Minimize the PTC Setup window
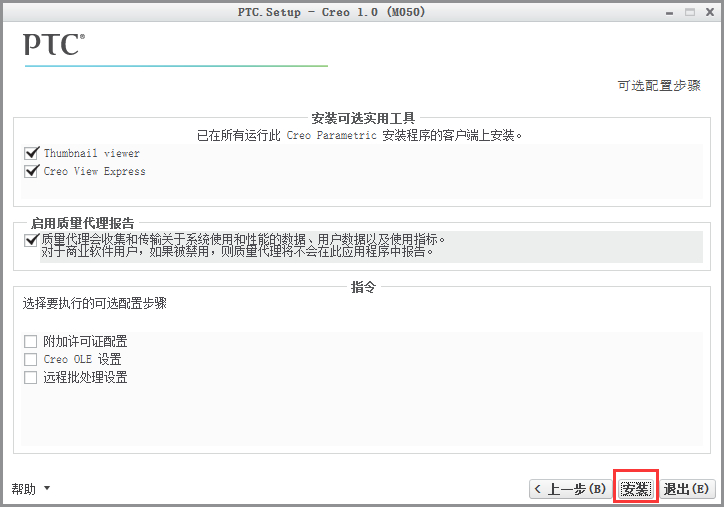The width and height of the screenshot is (724, 507). (668, 11)
